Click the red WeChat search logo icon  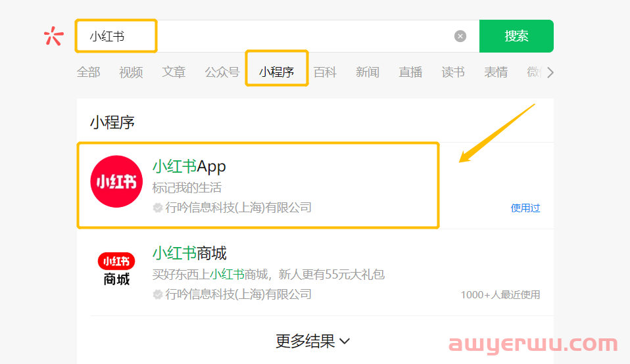click(54, 36)
